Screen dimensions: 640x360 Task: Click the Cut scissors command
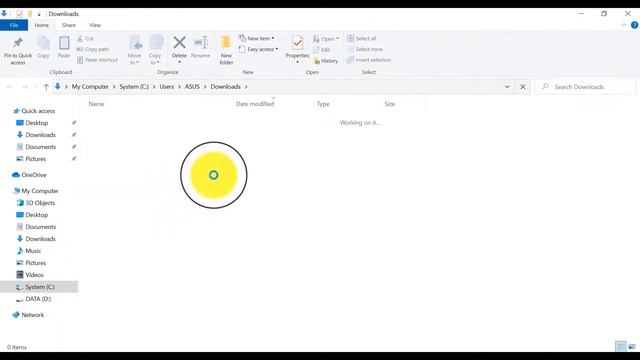point(85,38)
